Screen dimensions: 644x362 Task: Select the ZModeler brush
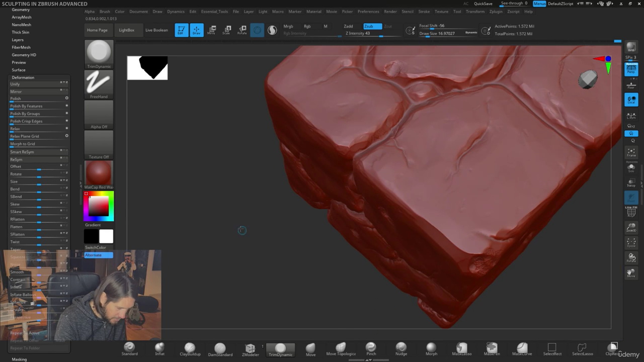pos(250,349)
